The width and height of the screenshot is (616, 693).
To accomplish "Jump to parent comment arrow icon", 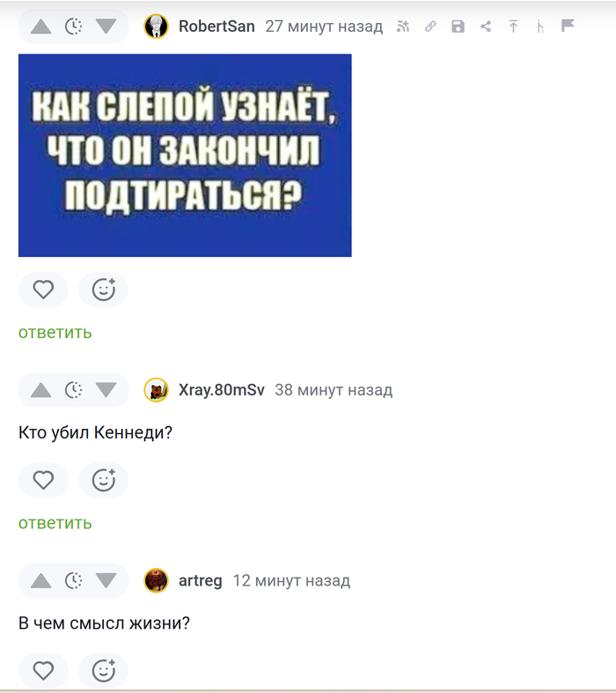I will (513, 26).
